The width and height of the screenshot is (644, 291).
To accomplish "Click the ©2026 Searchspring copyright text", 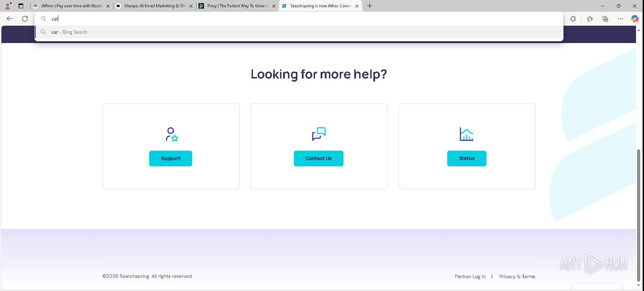I will pos(147,276).
